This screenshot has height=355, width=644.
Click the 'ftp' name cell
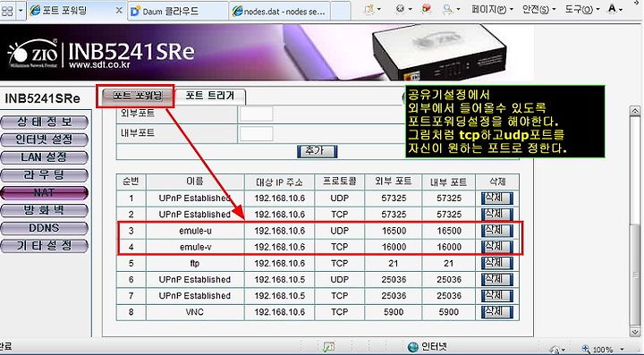(195, 263)
